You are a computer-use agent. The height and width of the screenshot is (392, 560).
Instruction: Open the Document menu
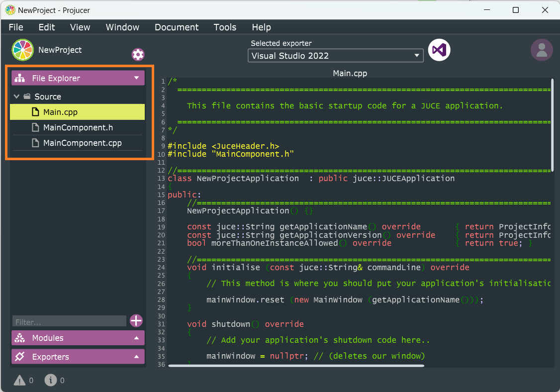point(177,27)
